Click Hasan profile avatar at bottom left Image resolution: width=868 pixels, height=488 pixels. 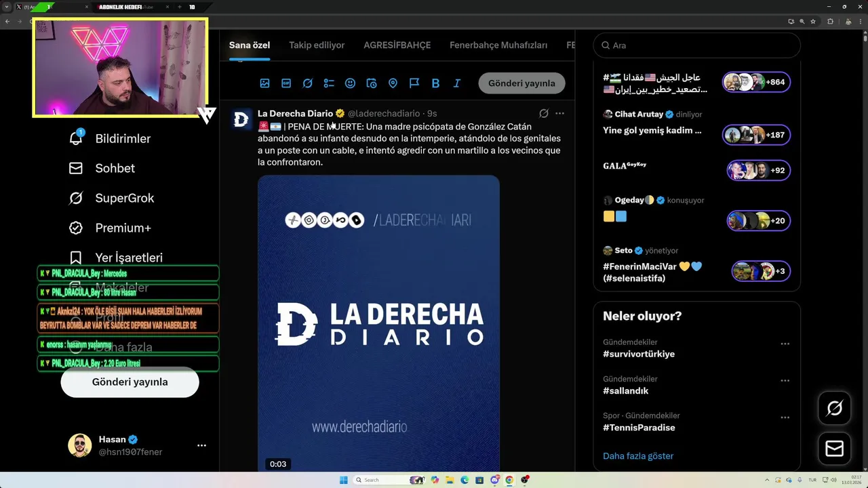point(79,445)
